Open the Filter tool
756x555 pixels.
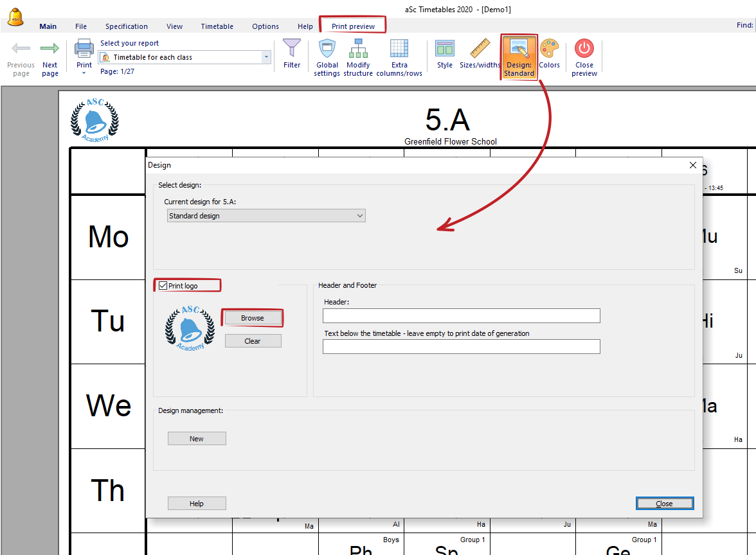[x=292, y=54]
